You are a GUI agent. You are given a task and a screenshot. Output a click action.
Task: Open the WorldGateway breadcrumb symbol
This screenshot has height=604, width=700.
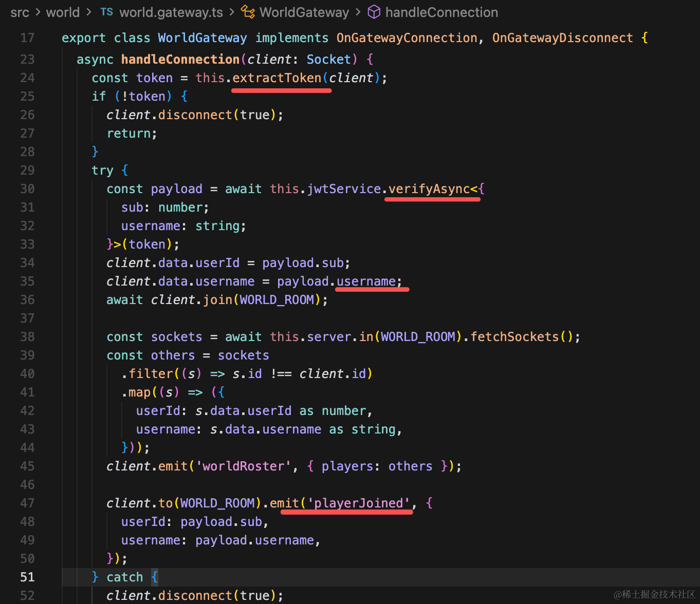tap(304, 12)
